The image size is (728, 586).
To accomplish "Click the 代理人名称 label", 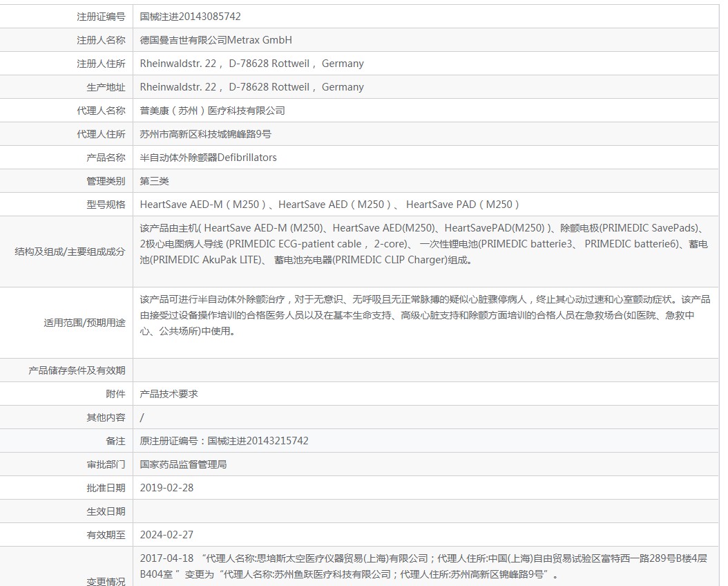I will 102,111.
